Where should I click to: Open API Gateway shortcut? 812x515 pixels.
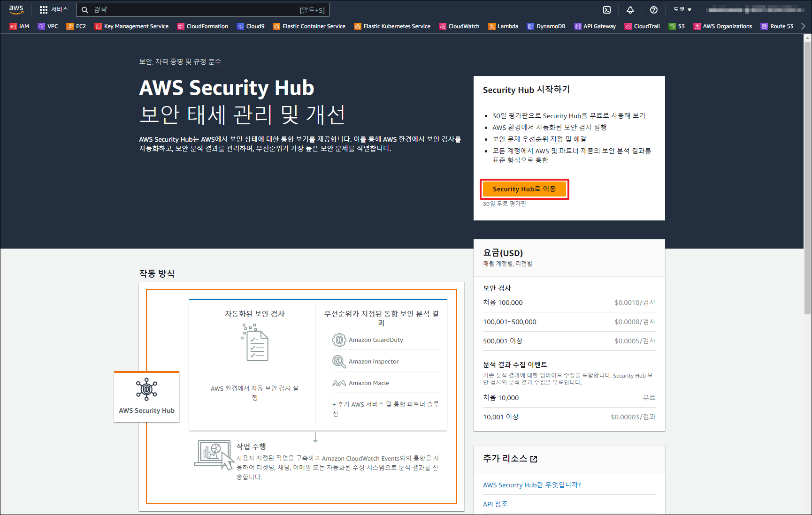[x=595, y=26]
